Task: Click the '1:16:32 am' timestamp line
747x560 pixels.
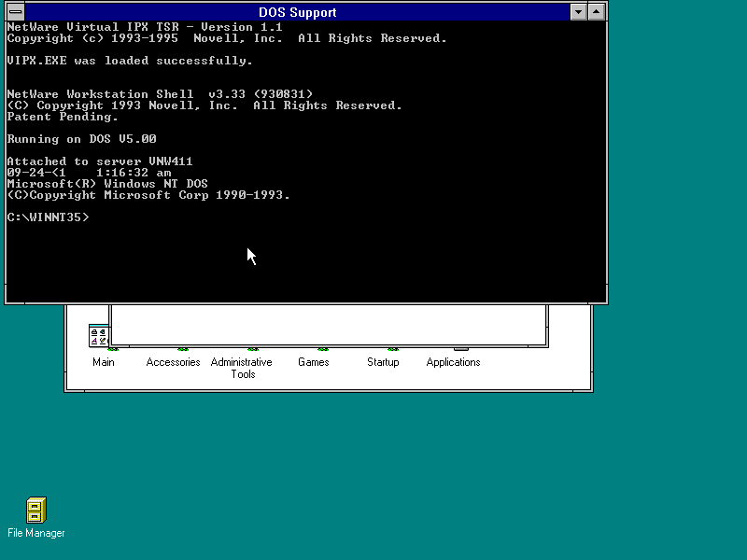Action: pos(89,173)
